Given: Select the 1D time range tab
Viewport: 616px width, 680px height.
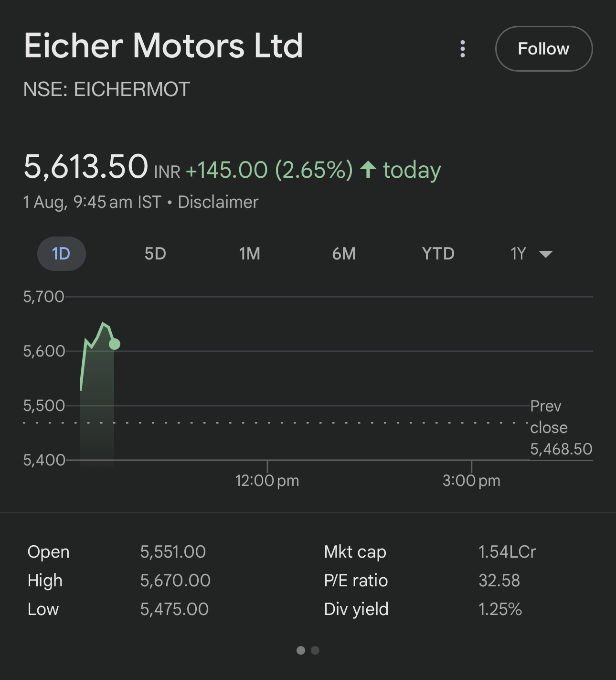Looking at the screenshot, I should [x=61, y=253].
